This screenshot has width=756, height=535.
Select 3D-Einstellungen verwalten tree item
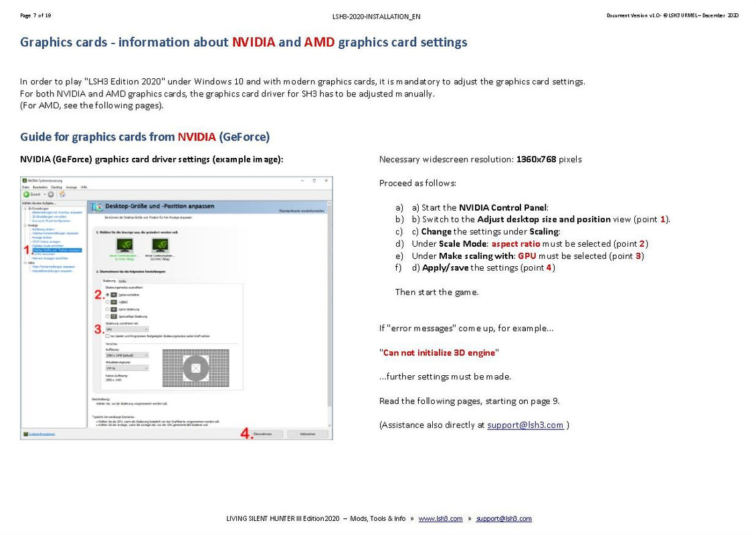click(x=50, y=217)
